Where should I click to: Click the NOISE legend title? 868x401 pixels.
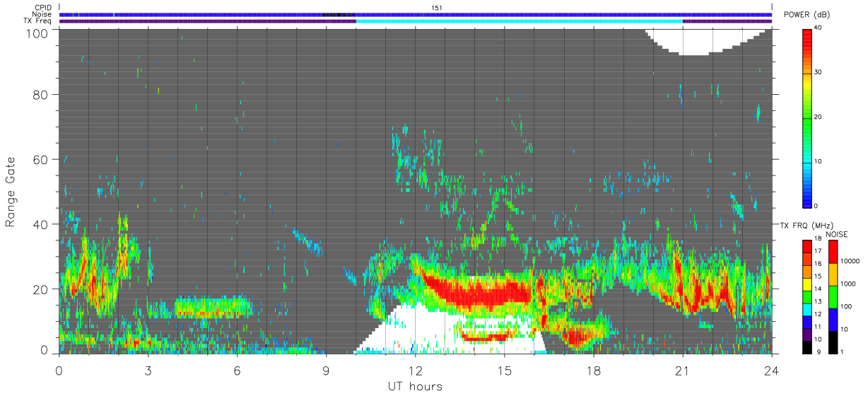tap(837, 234)
